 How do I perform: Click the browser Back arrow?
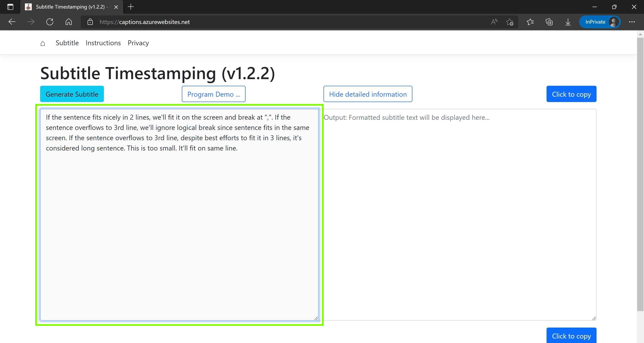(12, 22)
